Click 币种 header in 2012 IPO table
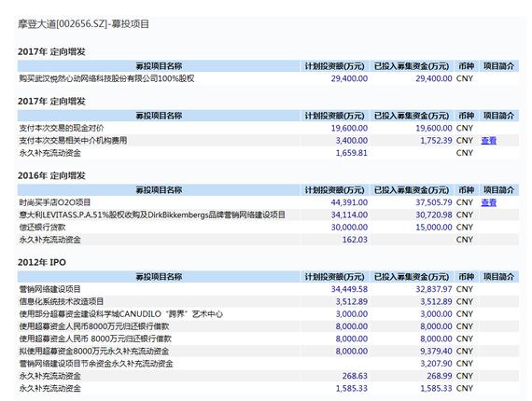This screenshot has width=532, height=401. click(x=466, y=277)
